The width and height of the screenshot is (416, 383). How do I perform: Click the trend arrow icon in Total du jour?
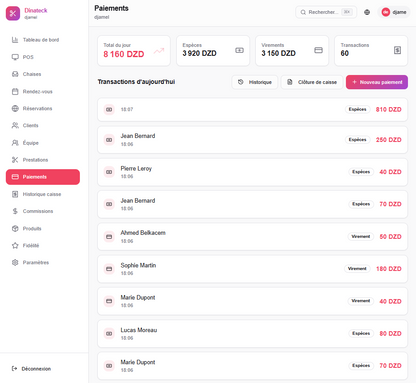(159, 51)
